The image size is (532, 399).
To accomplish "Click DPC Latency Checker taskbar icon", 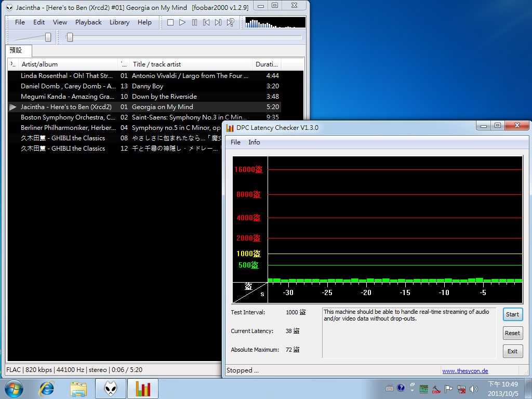I will coord(142,389).
